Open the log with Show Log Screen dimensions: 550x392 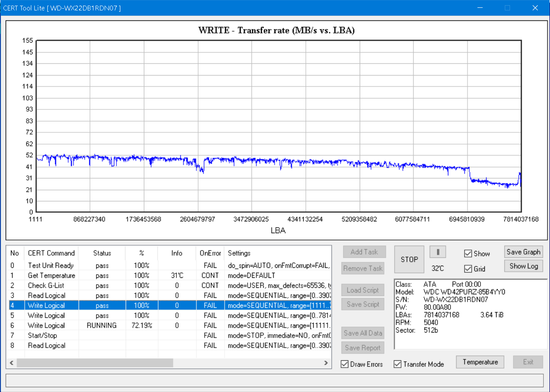(523, 266)
